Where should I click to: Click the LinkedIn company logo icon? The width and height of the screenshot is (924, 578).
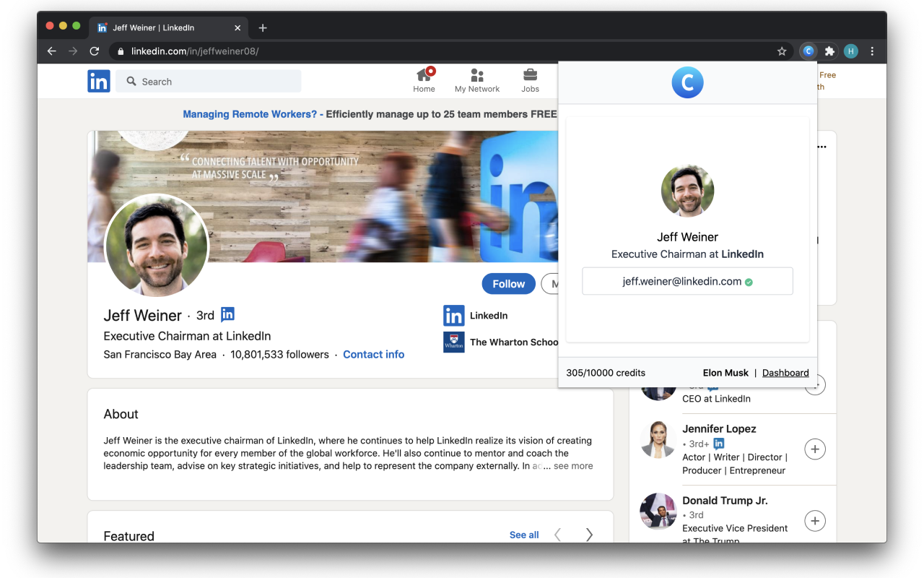(454, 316)
